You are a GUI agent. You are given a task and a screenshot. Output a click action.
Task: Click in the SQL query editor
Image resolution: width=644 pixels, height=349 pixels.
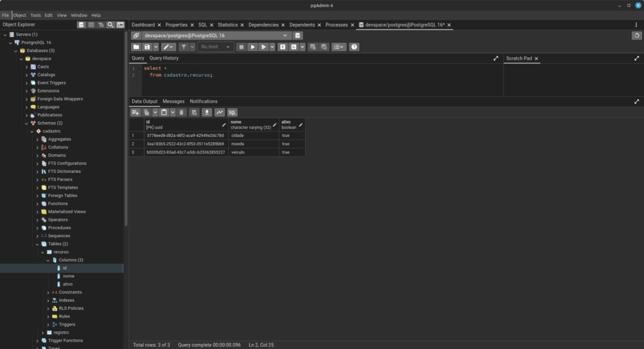click(x=323, y=80)
